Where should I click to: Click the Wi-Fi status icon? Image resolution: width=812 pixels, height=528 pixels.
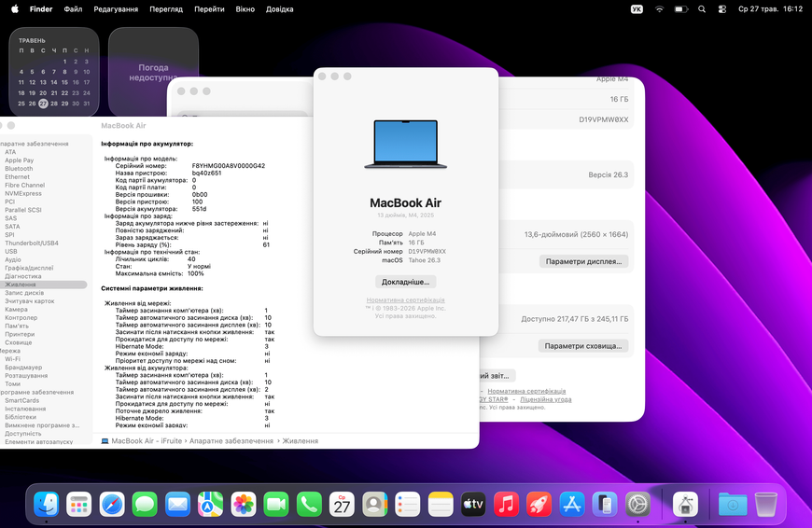[x=659, y=9]
